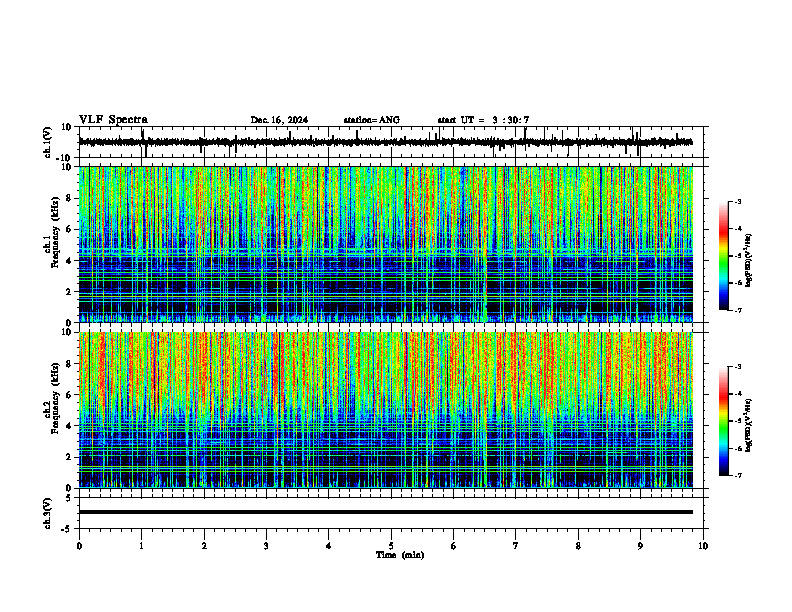Click the "8" kHz tick on ch.2 spectrogram axis
Image resolution: width=792 pixels, height=612 pixels.
[70, 364]
